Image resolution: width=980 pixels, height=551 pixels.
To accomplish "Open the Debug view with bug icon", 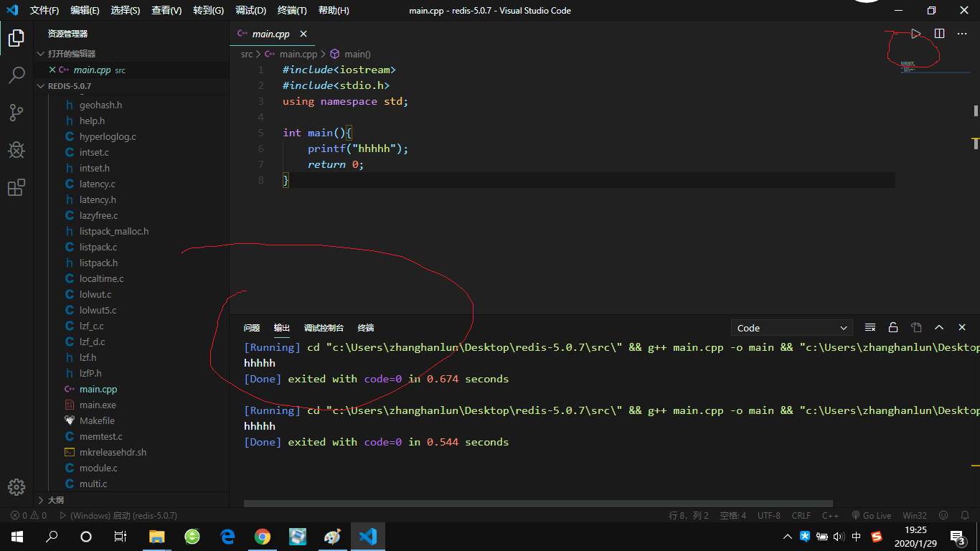I will (17, 150).
